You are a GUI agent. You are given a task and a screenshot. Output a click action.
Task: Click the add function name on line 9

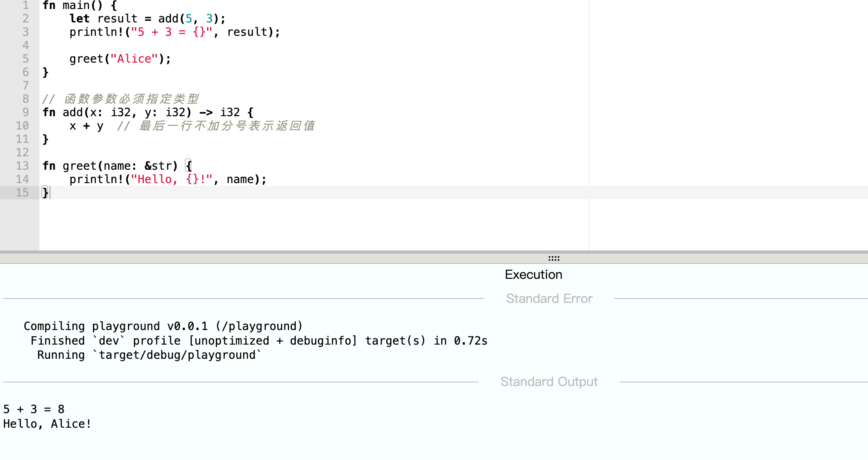(72, 112)
